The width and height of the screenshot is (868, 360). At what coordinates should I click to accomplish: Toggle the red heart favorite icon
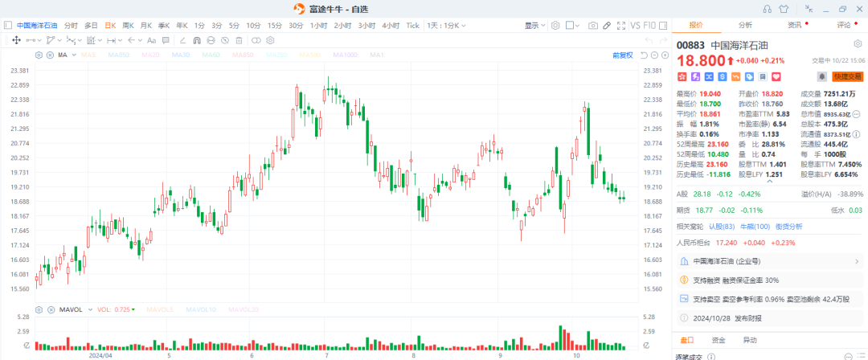(x=776, y=76)
